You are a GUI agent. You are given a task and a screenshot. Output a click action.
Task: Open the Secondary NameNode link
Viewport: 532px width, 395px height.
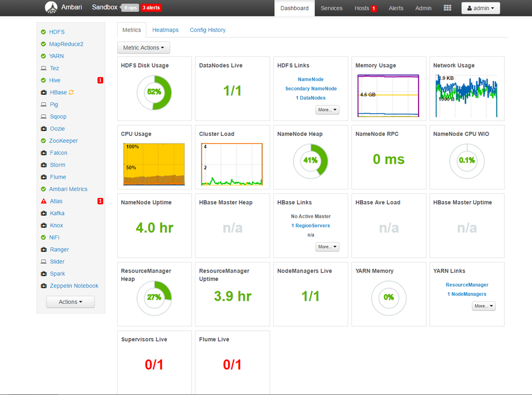[x=311, y=88]
